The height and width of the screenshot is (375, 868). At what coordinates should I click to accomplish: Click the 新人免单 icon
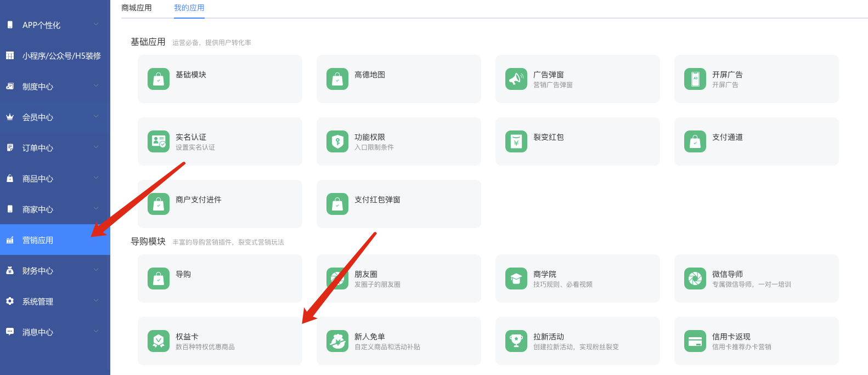click(x=337, y=341)
